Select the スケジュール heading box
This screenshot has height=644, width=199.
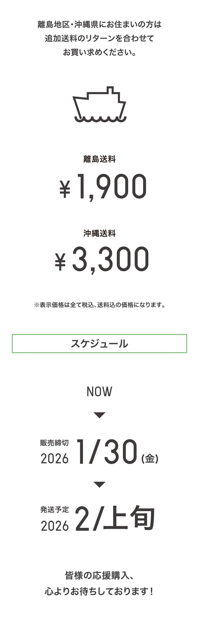tap(99, 343)
